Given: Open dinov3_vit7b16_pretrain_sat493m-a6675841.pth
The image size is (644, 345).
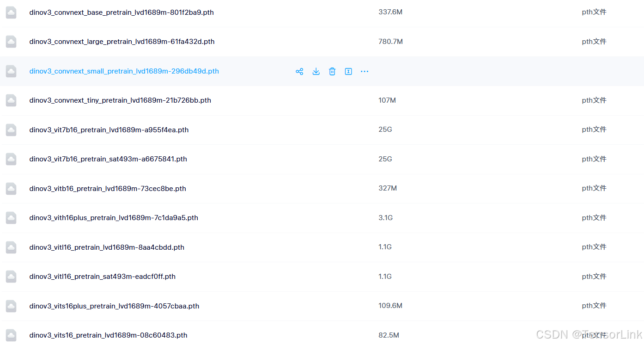Looking at the screenshot, I should tap(108, 159).
